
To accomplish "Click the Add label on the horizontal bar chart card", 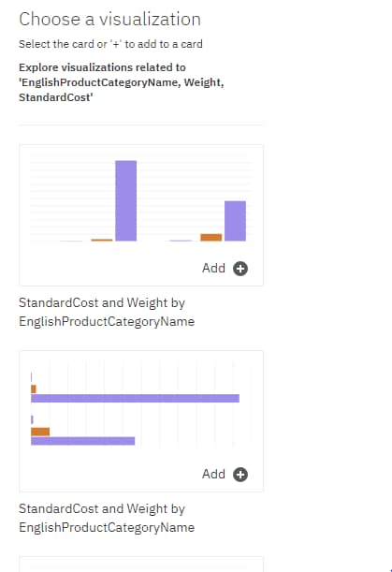I will 213,475.
